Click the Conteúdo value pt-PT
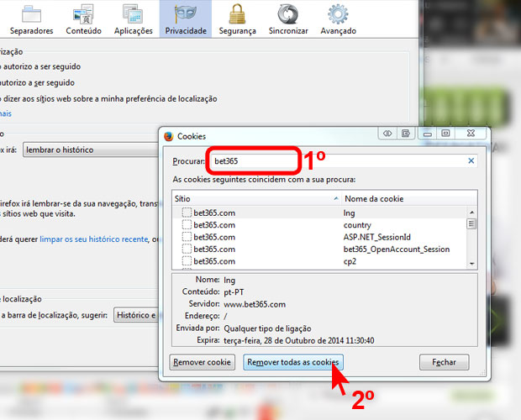Screen dimensions: 521x420 pos(234,292)
